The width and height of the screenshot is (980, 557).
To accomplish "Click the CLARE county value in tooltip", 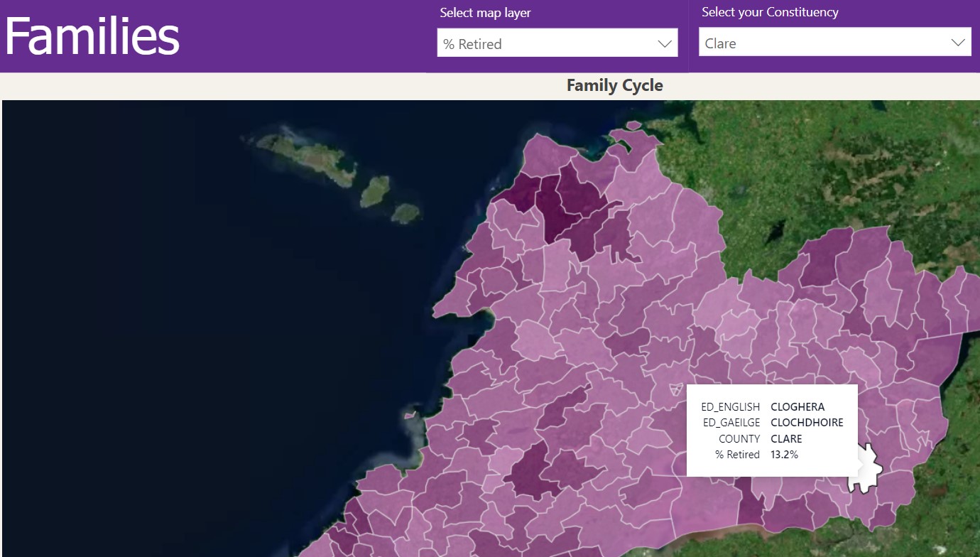I will (x=786, y=438).
